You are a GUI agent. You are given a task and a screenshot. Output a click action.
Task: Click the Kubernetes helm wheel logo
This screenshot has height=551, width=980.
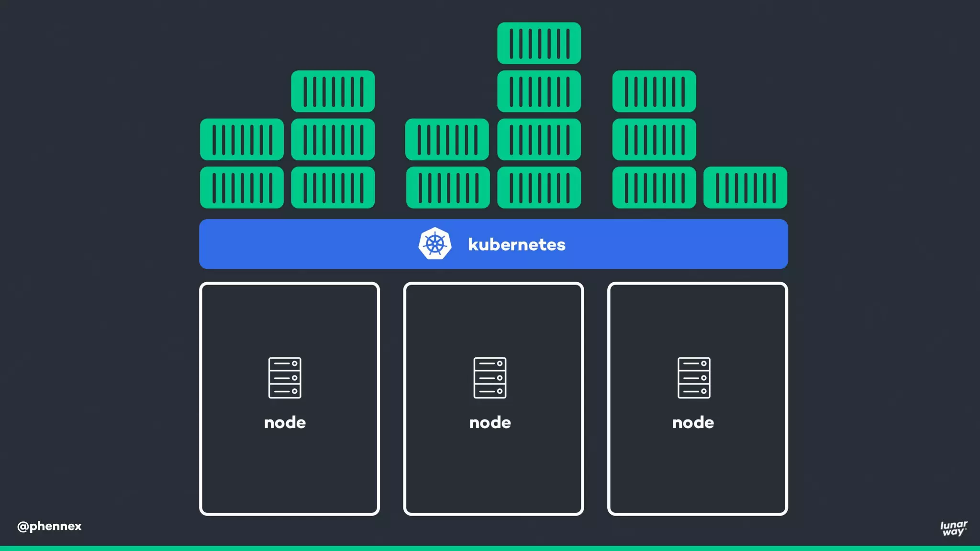tap(434, 244)
